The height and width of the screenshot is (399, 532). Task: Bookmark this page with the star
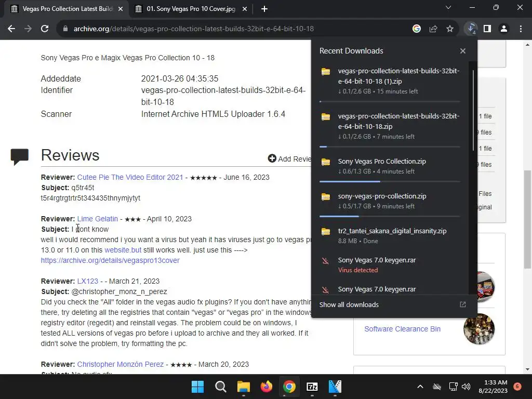[449, 29]
